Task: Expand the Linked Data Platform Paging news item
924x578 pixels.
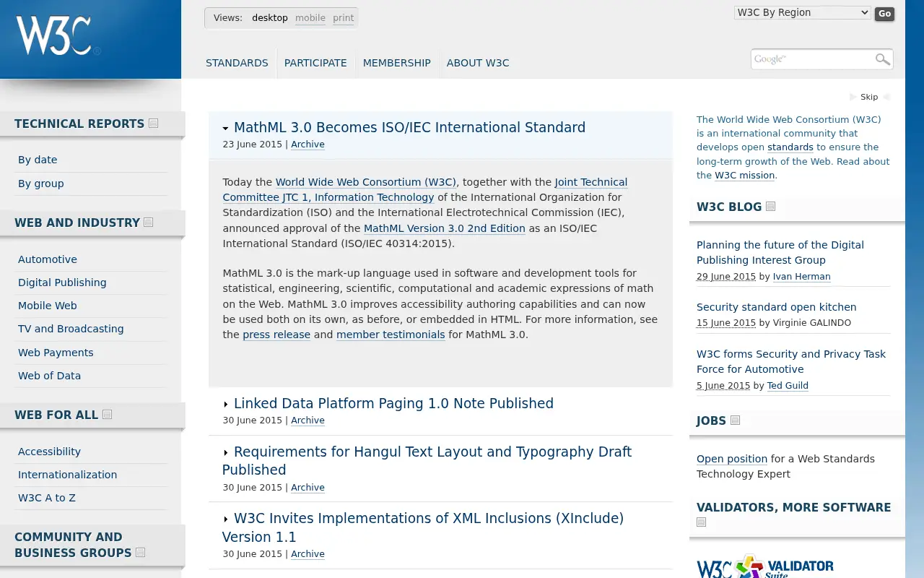Action: coord(226,405)
